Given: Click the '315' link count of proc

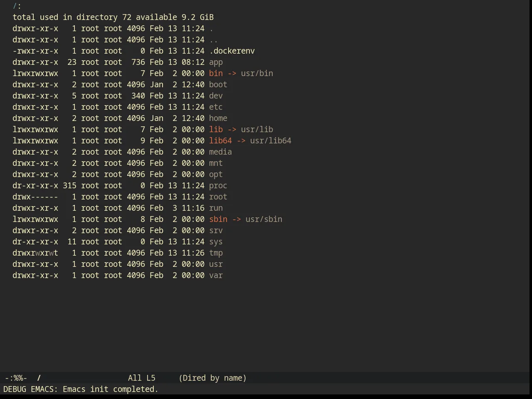Looking at the screenshot, I should pyautogui.click(x=69, y=186).
